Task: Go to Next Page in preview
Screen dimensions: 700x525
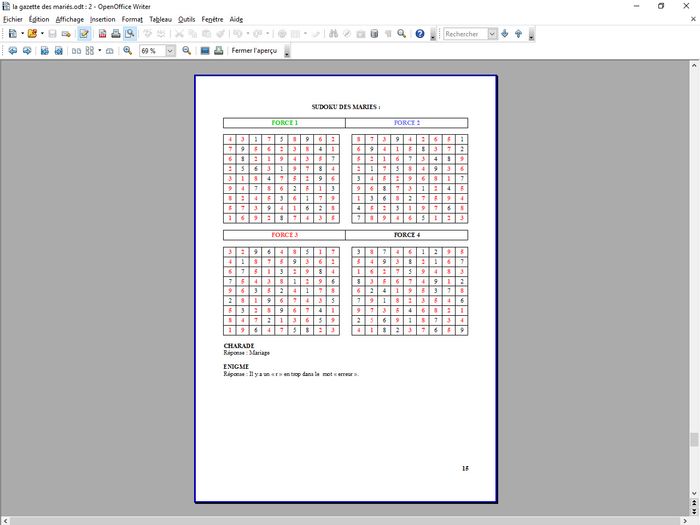Action: coord(27,50)
